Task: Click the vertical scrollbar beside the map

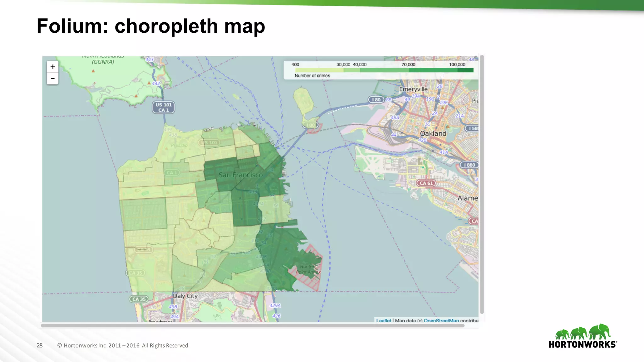Action: [482, 184]
